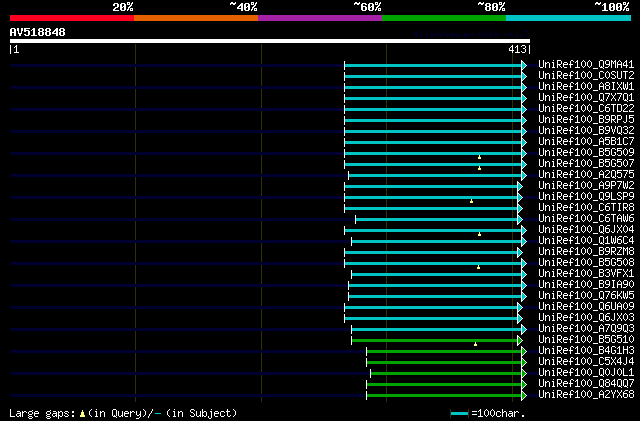Click the cyan alignment bar of UniRef100_Q9MA41
640x421 pixels.
click(436, 65)
